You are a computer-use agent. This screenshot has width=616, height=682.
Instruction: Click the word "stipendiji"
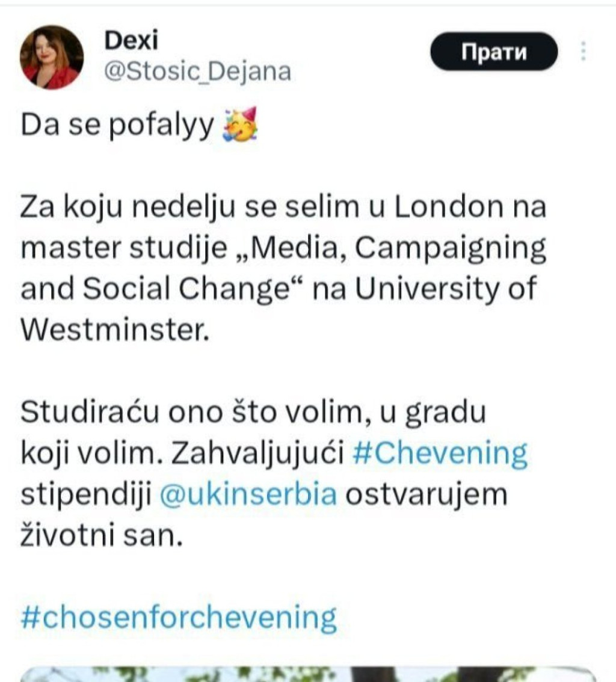click(85, 495)
